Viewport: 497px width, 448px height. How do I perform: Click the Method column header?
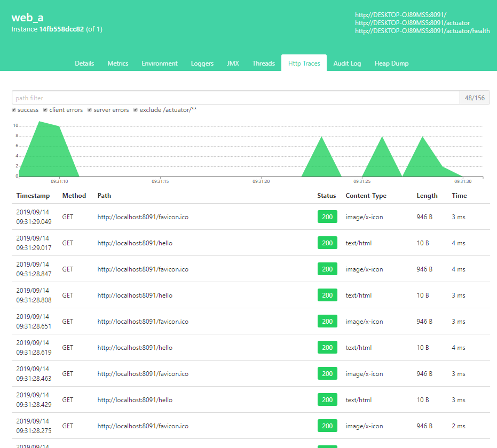click(x=74, y=196)
